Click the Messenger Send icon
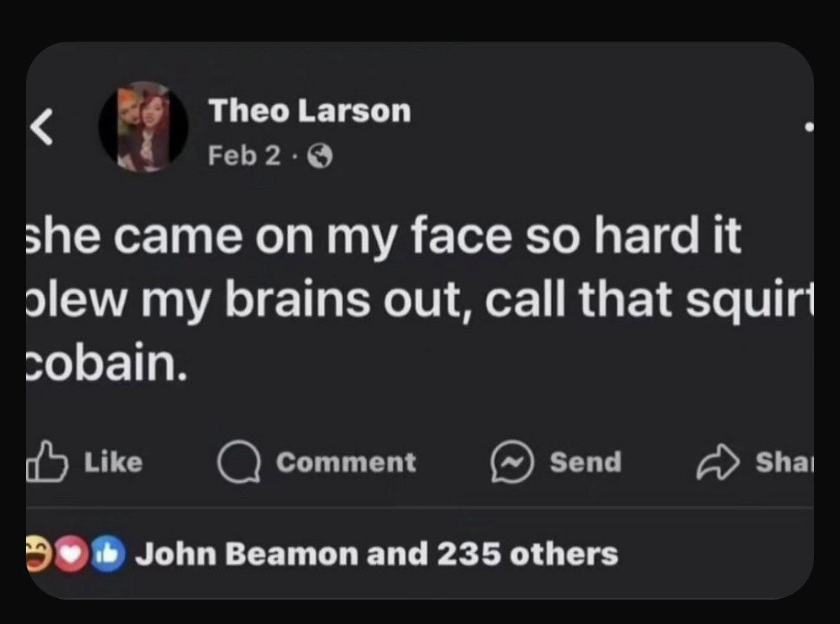The height and width of the screenshot is (624, 840). 512,462
